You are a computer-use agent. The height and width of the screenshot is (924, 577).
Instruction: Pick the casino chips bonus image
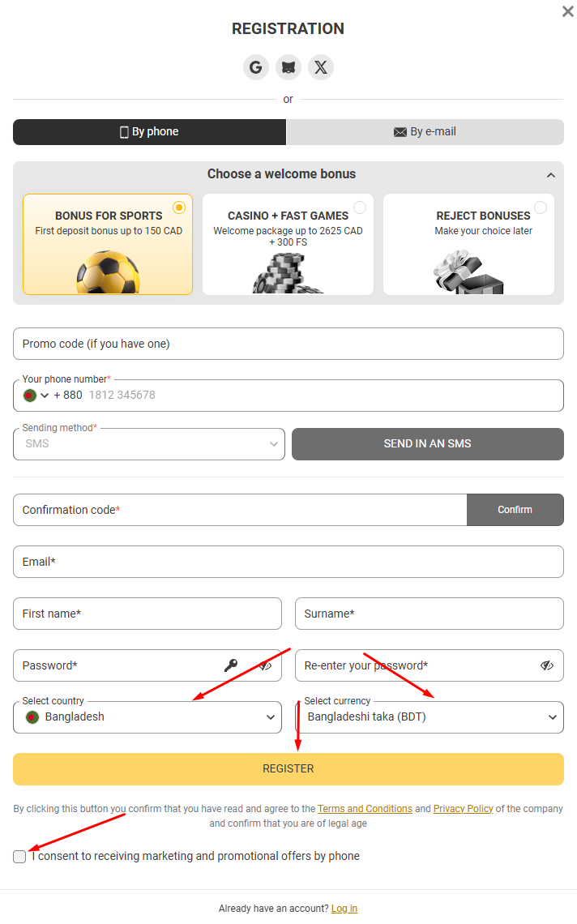coord(287,273)
